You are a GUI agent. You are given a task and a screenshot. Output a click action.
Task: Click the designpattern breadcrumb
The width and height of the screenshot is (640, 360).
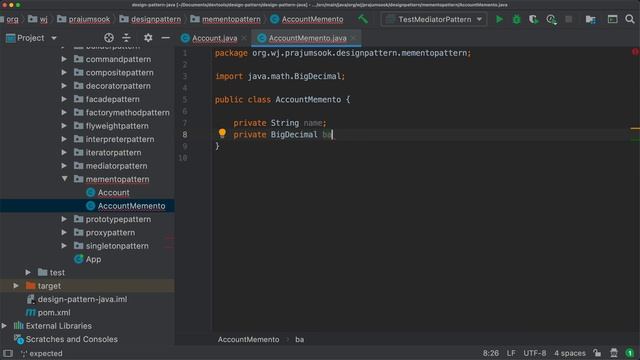point(156,19)
